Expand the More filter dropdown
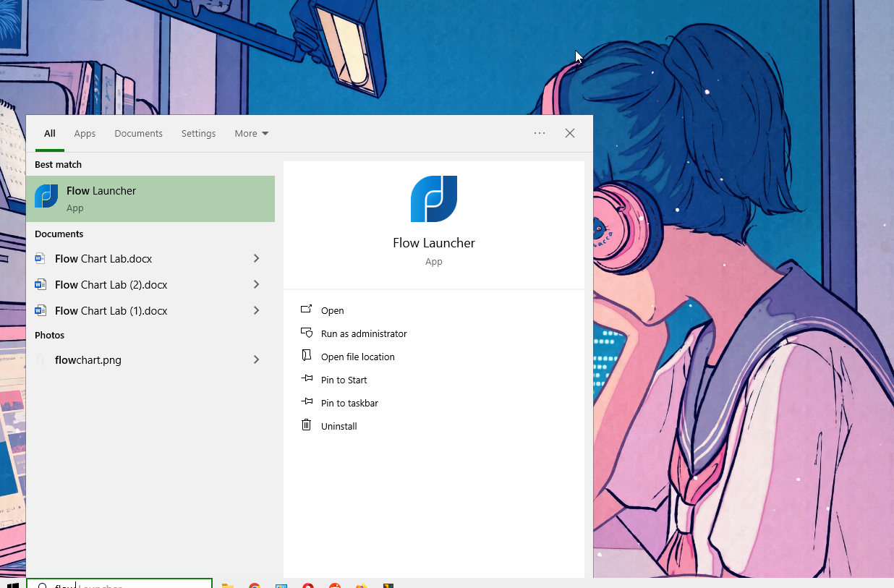 pyautogui.click(x=251, y=133)
